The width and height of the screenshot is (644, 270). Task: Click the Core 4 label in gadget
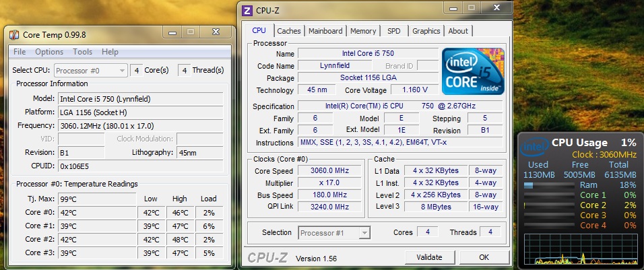click(593, 226)
